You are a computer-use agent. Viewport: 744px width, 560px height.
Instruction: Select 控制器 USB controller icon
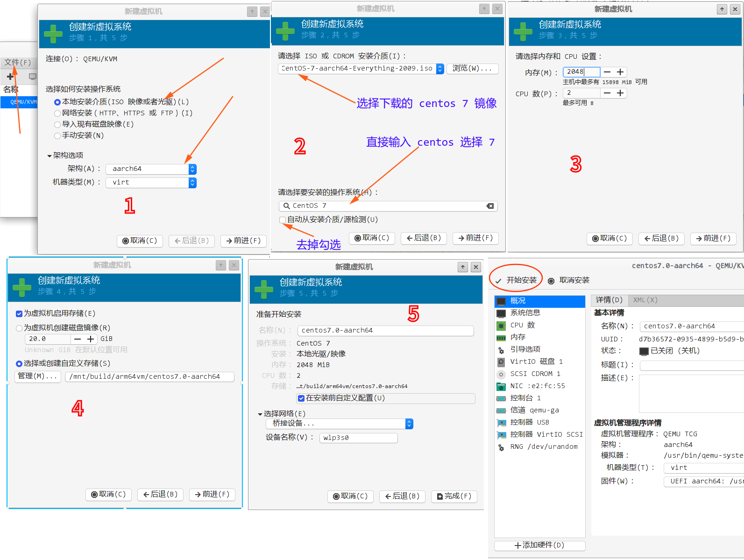501,423
